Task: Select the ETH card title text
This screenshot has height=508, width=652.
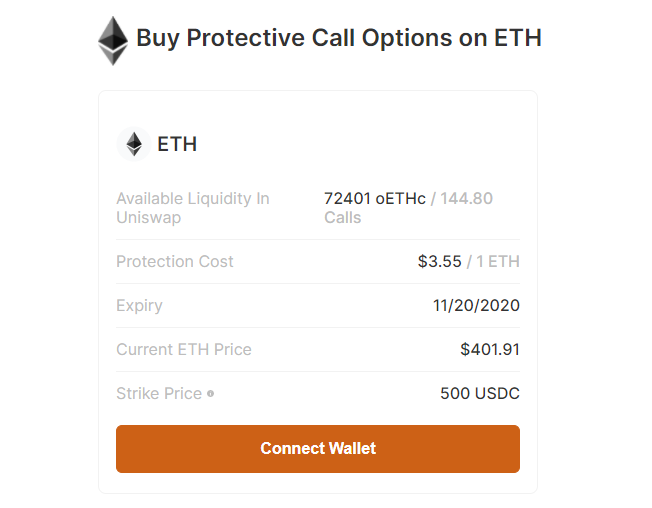Action: (177, 144)
